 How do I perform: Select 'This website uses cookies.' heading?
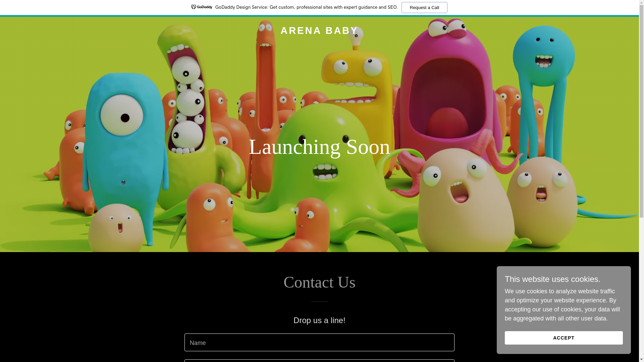point(552,279)
